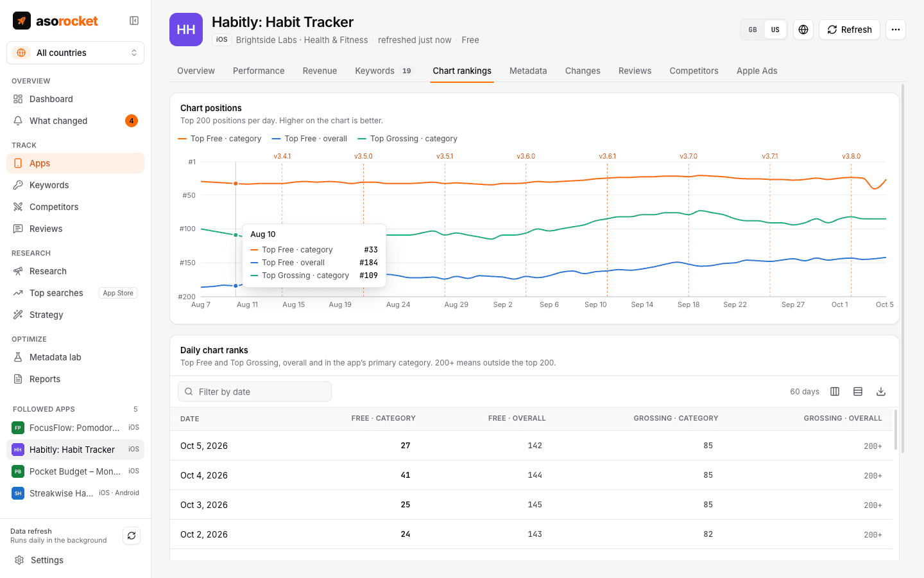Open What changed notifications
The width and height of the screenshot is (924, 578).
pyautogui.click(x=75, y=121)
